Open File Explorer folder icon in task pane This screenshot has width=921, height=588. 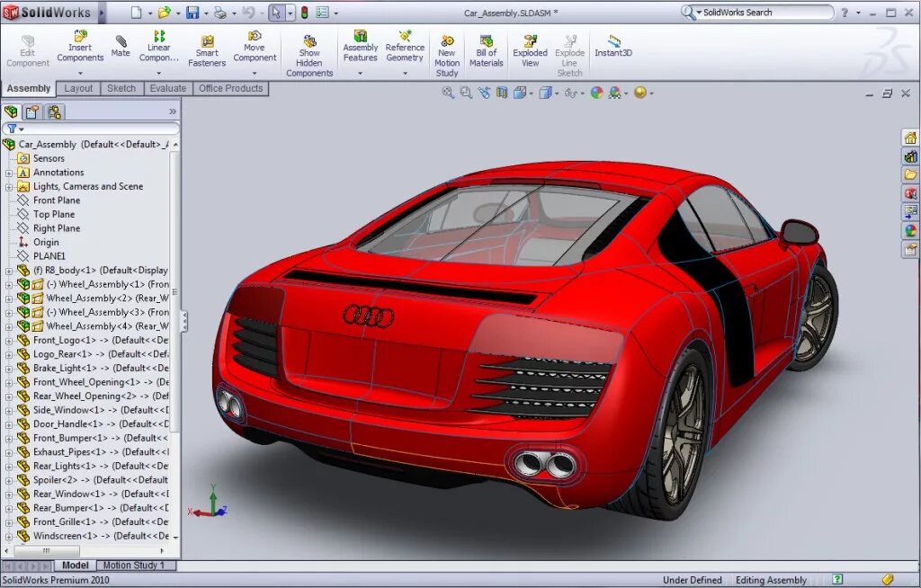(x=910, y=175)
